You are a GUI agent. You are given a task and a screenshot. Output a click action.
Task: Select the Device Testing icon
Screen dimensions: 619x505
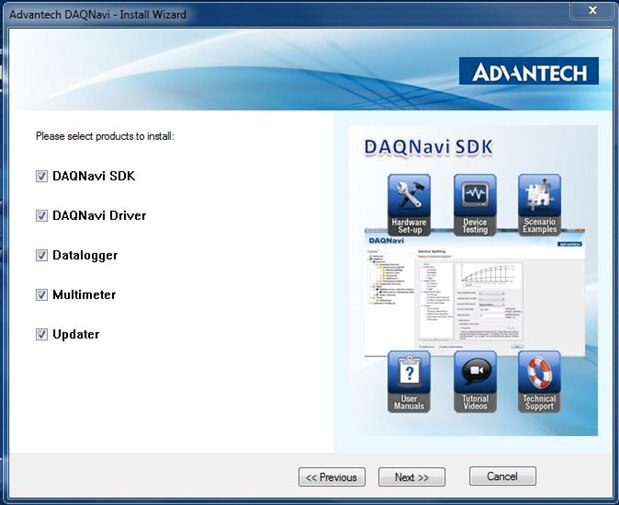pyautogui.click(x=475, y=204)
